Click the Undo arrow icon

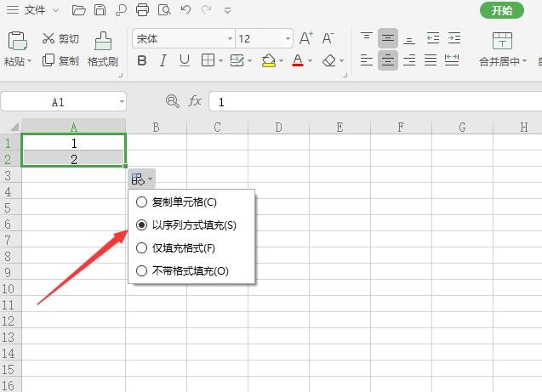[x=186, y=10]
